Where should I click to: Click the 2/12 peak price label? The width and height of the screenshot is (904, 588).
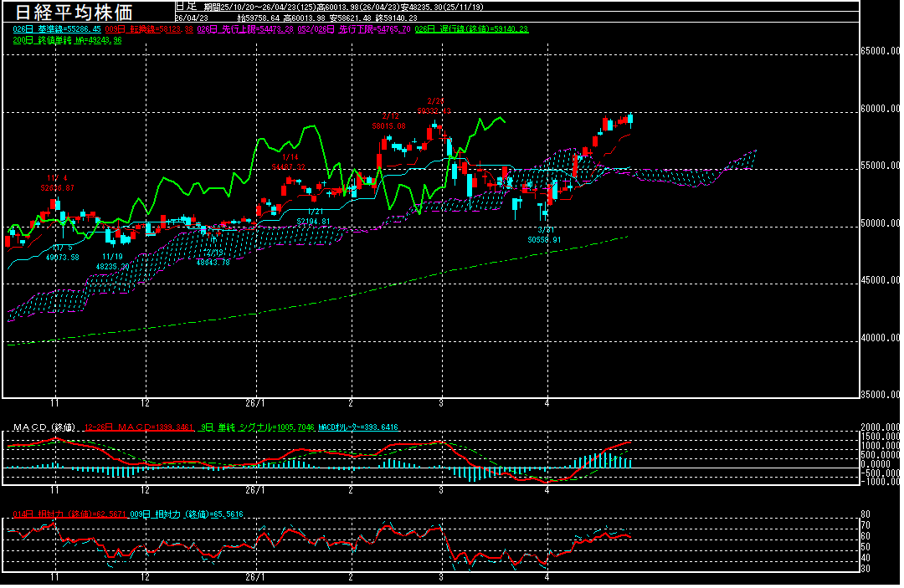pos(388,121)
